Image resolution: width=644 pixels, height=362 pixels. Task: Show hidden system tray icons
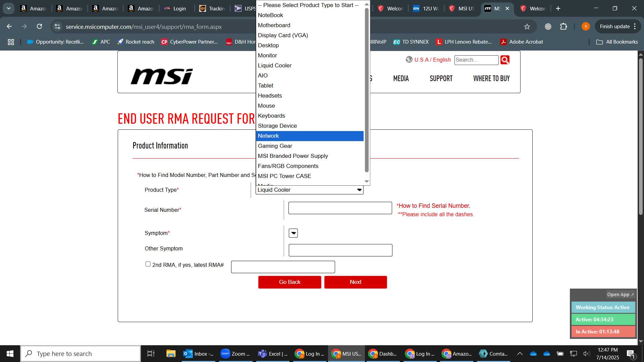(x=520, y=354)
